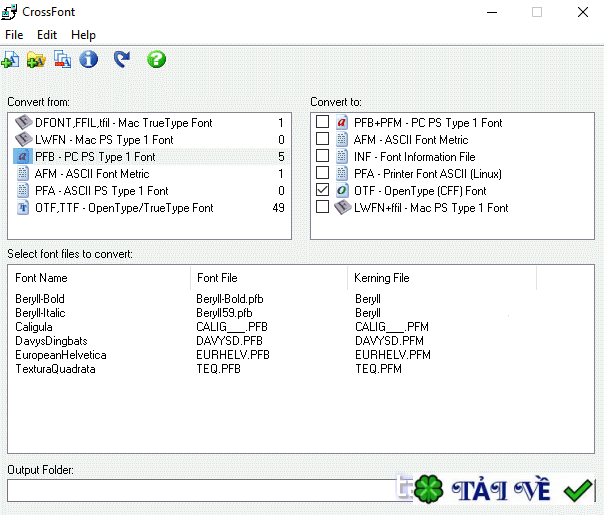Click the DAVYSD.PFM kerning file cell
This screenshot has width=604, height=515.
[389, 341]
